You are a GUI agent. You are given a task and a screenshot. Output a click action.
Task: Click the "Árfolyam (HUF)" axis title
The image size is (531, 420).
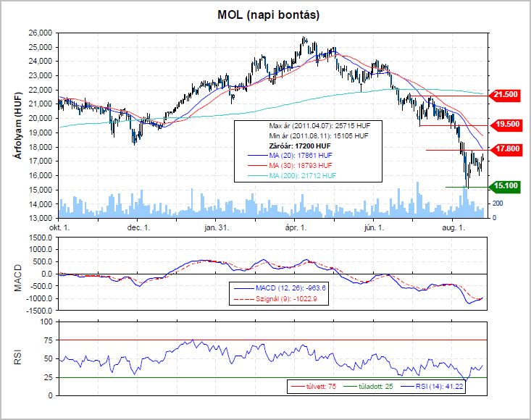pyautogui.click(x=18, y=125)
